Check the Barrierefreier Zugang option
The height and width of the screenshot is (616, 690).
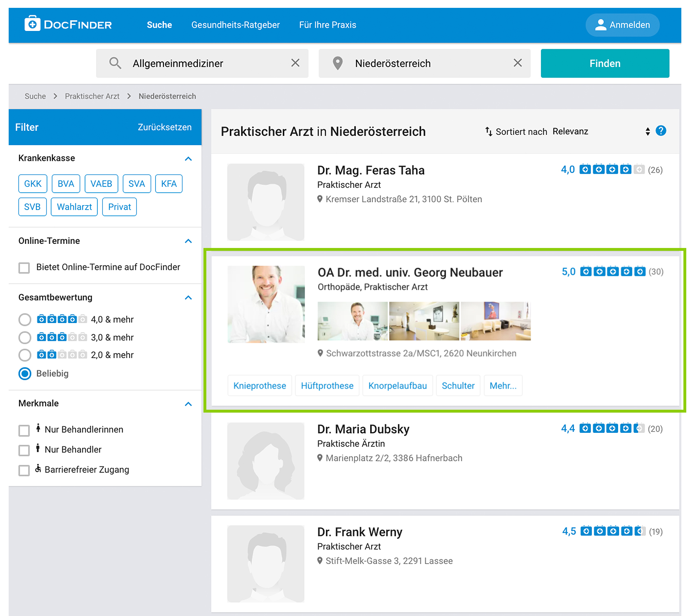tap(24, 470)
